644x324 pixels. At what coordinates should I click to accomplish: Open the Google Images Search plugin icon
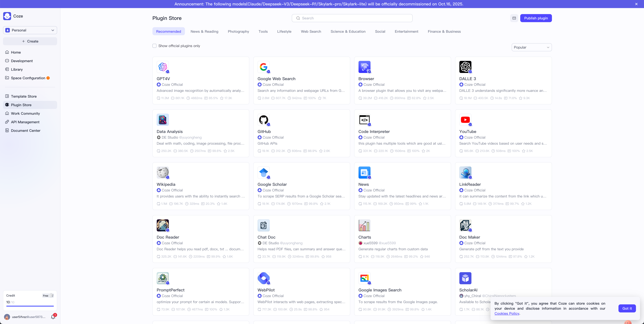[x=365, y=278]
